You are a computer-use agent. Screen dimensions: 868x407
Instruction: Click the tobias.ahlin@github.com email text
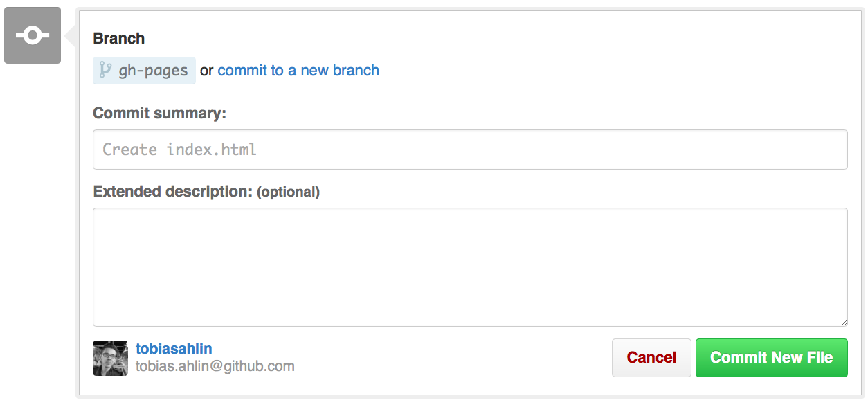[x=215, y=366]
